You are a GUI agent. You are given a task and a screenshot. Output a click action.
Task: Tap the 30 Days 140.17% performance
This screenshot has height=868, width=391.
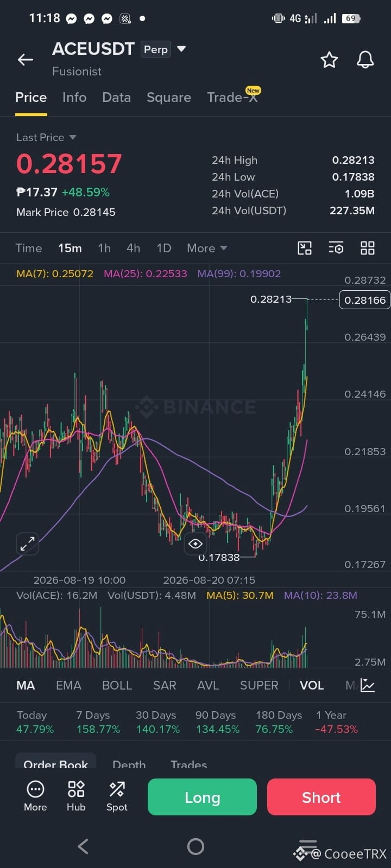click(x=157, y=722)
